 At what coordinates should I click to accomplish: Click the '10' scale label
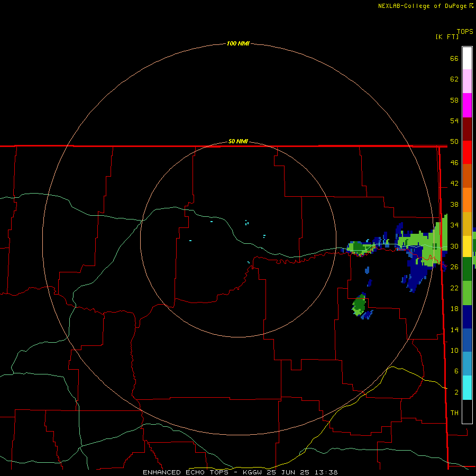point(454,351)
